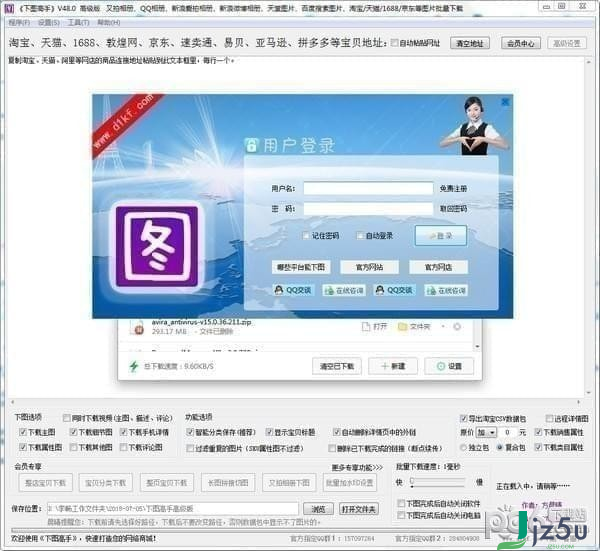Open the 官方网站 button
The image size is (600, 551).
pos(369,267)
